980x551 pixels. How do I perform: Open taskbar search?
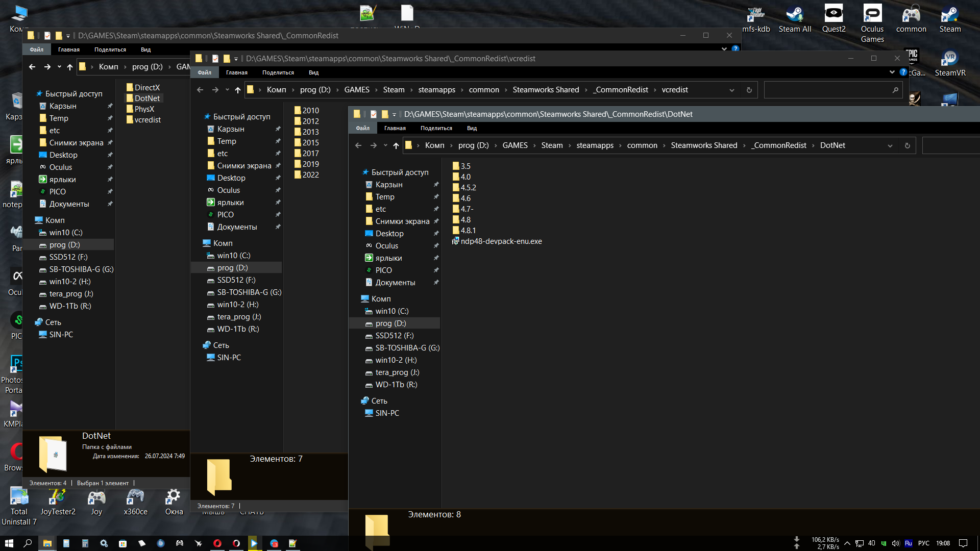[28, 543]
